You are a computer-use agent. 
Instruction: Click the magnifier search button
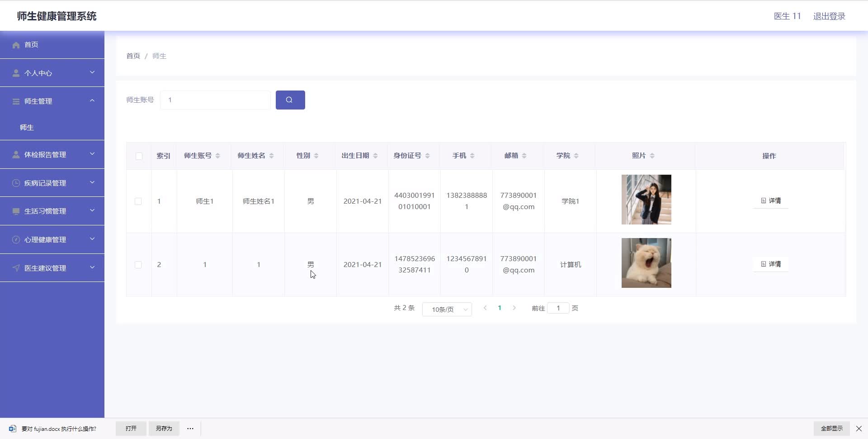290,100
